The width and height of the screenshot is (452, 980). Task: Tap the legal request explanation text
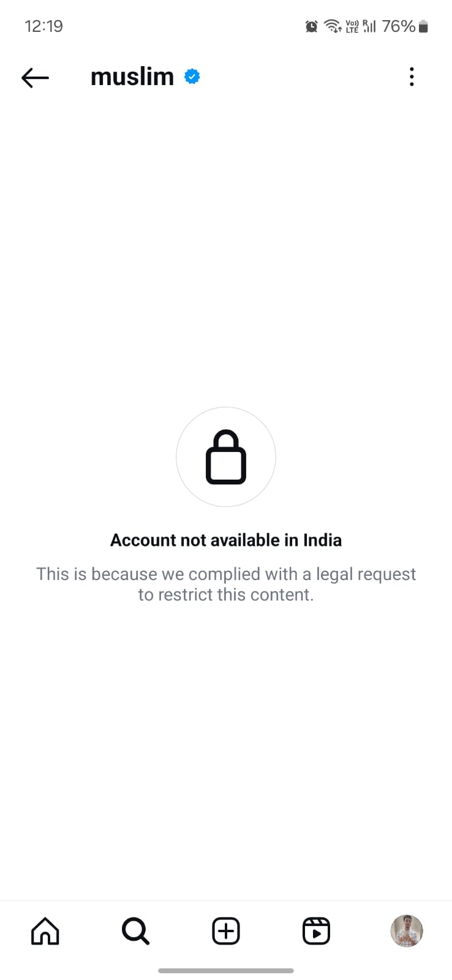tap(226, 584)
